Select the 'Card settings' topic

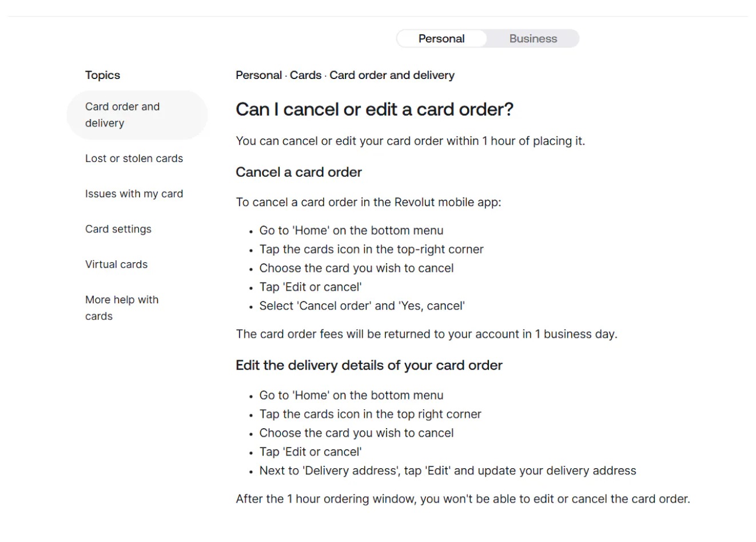118,229
